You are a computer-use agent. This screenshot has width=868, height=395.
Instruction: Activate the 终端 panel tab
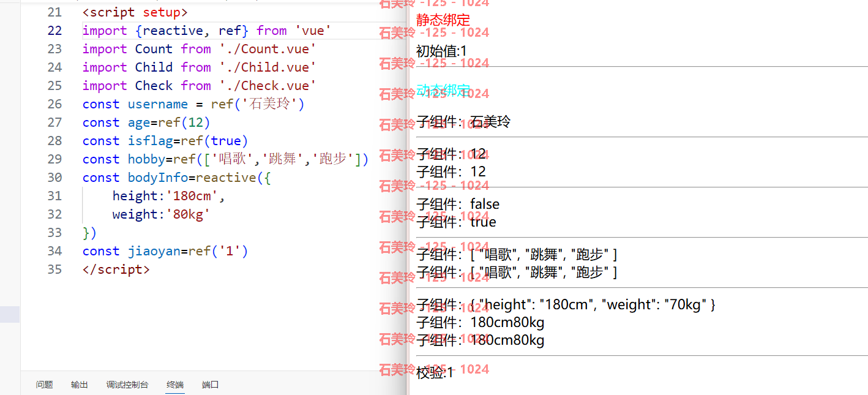click(175, 385)
